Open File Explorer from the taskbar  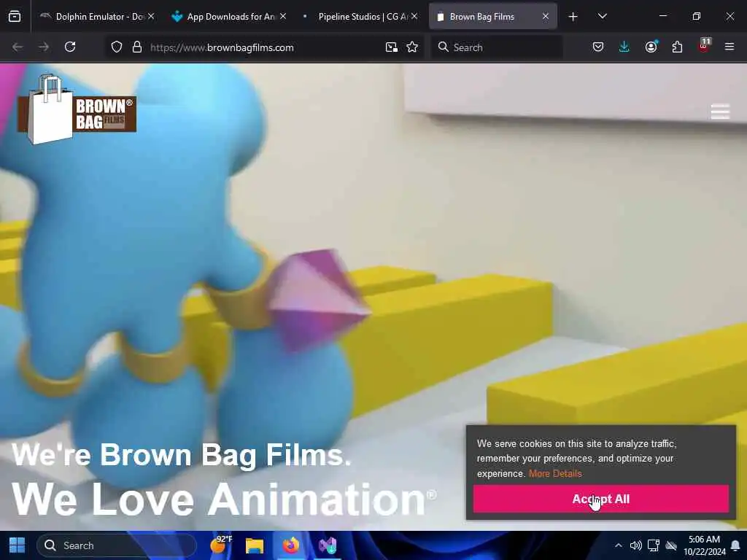[255, 545]
